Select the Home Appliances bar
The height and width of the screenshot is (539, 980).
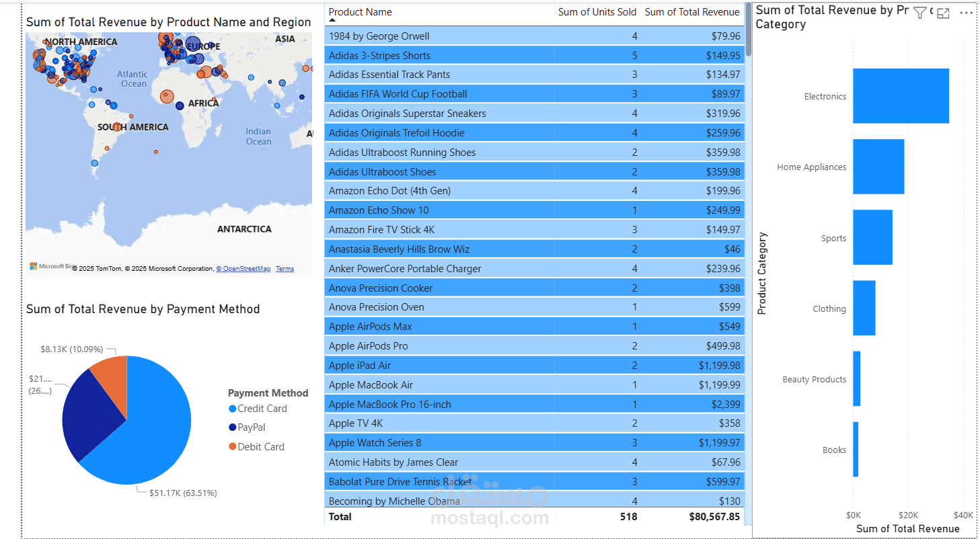pyautogui.click(x=878, y=167)
